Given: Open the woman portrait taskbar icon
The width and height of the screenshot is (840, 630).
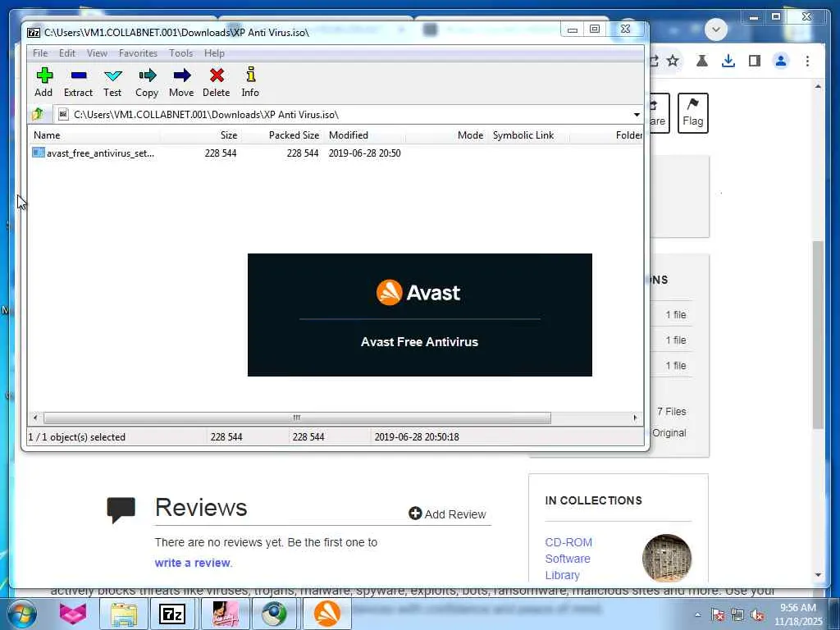Looking at the screenshot, I should pos(225,614).
